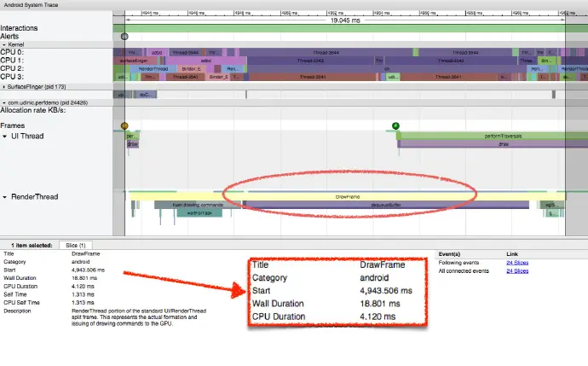This screenshot has height=366, width=588.
Task: Select the green frame marker in Frames row
Action: (x=395, y=125)
